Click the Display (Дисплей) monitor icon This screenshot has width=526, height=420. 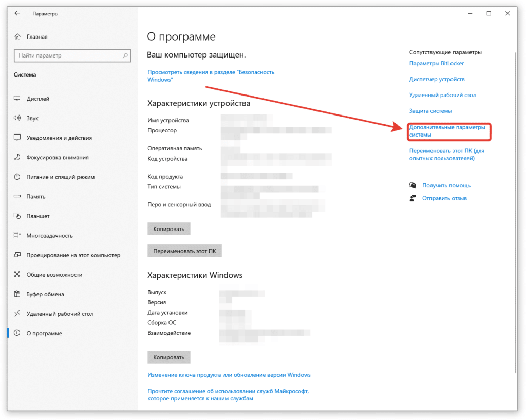(17, 99)
